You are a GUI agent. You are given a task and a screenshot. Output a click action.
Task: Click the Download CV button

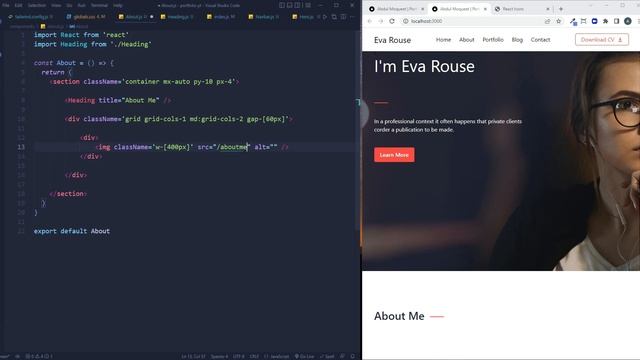point(602,40)
